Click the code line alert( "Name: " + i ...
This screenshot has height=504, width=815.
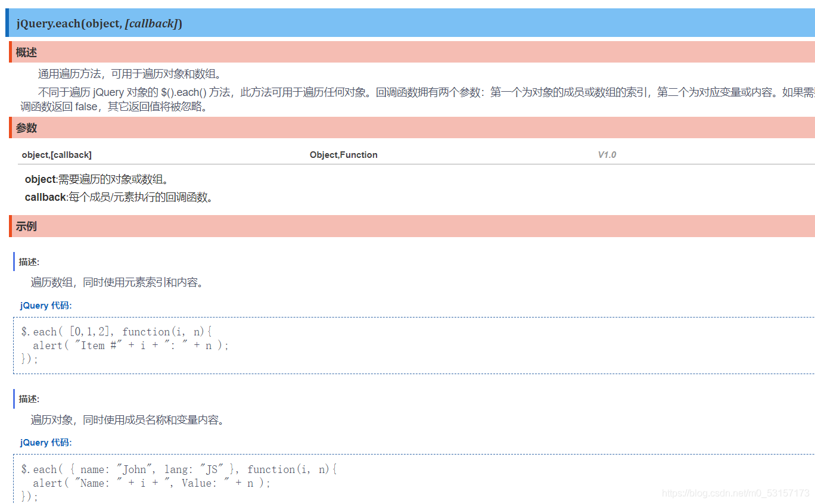coord(152,483)
